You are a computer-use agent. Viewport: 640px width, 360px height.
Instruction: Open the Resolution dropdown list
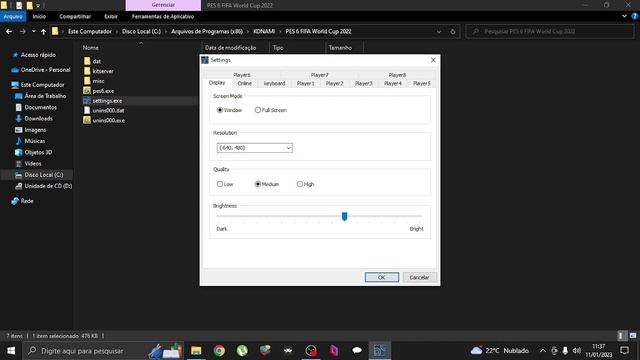(255, 148)
